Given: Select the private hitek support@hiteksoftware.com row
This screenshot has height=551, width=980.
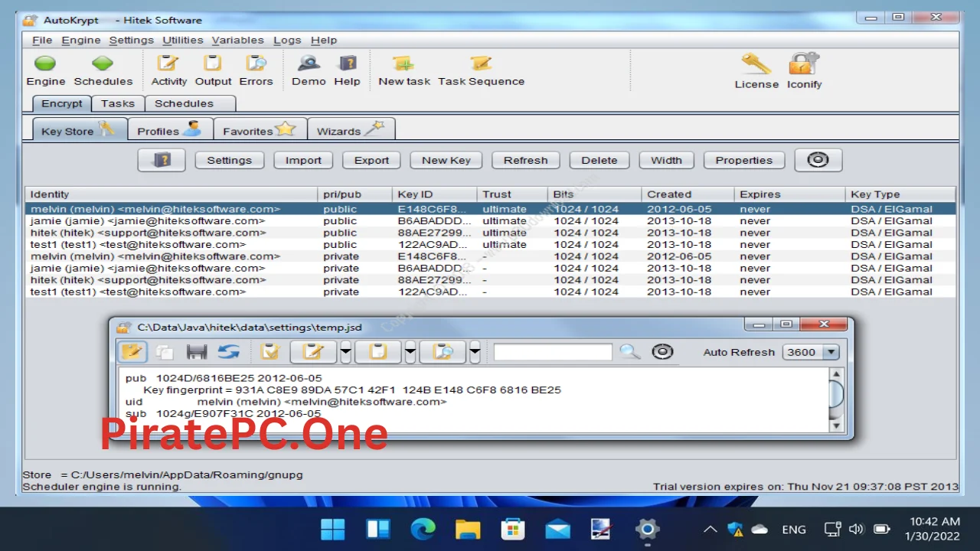Looking at the screenshot, I should [490, 280].
